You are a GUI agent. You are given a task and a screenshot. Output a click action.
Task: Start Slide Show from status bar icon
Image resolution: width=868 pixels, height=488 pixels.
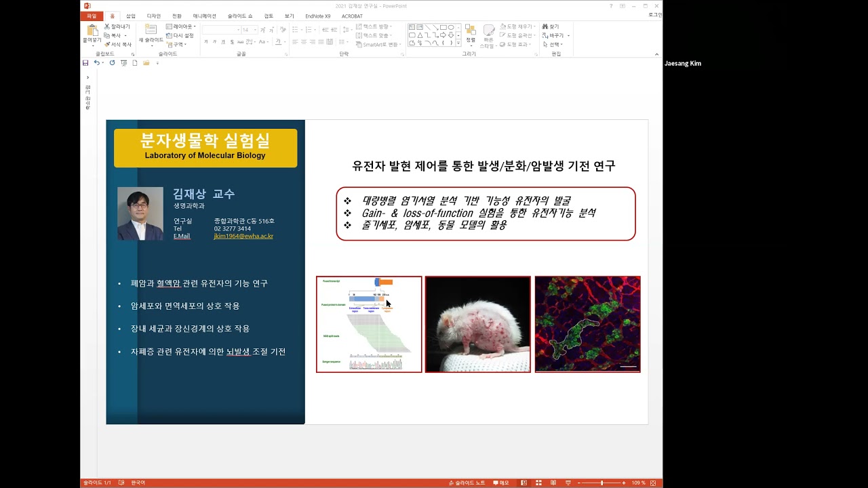568,483
